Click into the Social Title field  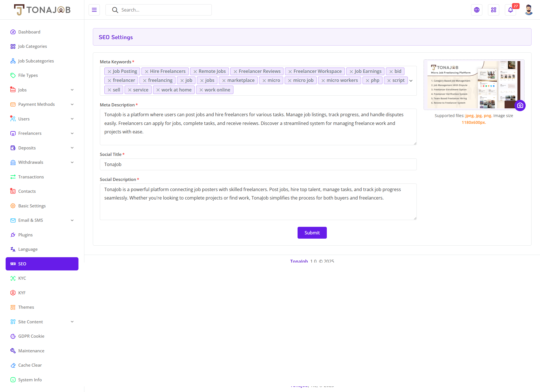(x=258, y=164)
